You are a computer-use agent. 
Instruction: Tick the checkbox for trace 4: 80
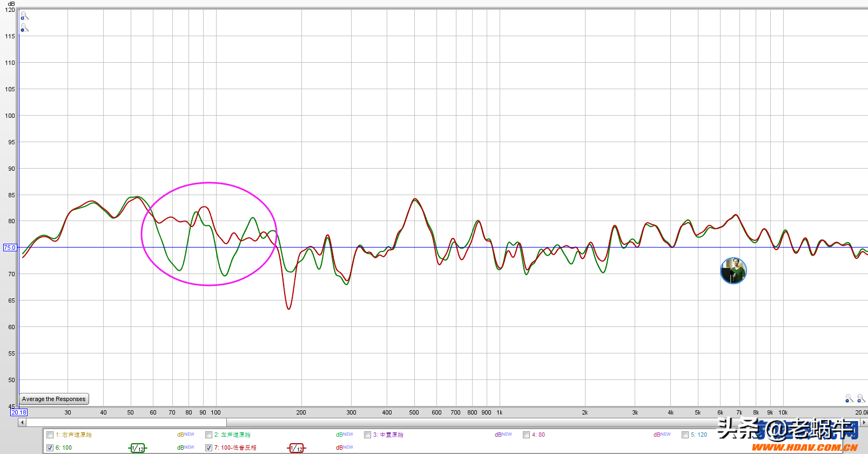pos(526,435)
